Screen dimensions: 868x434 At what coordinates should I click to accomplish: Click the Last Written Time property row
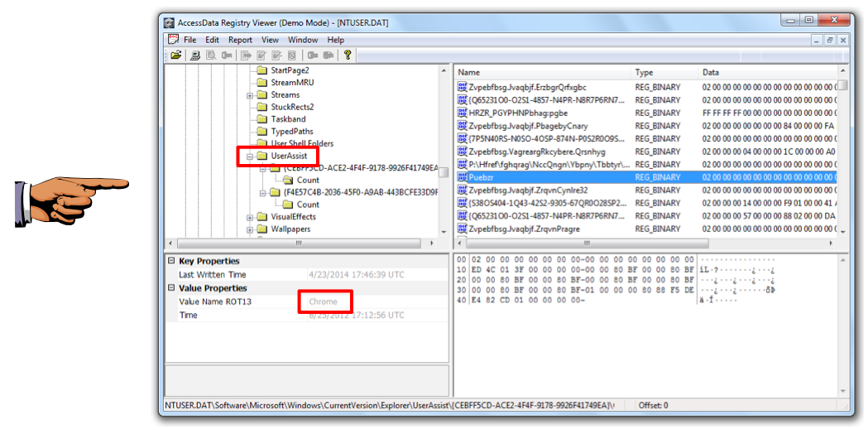coord(307,275)
